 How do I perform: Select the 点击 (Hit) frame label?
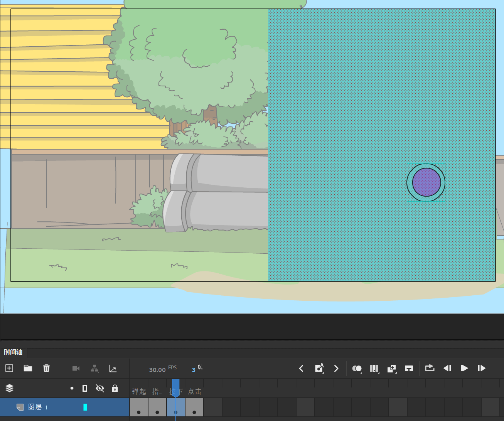195,392
